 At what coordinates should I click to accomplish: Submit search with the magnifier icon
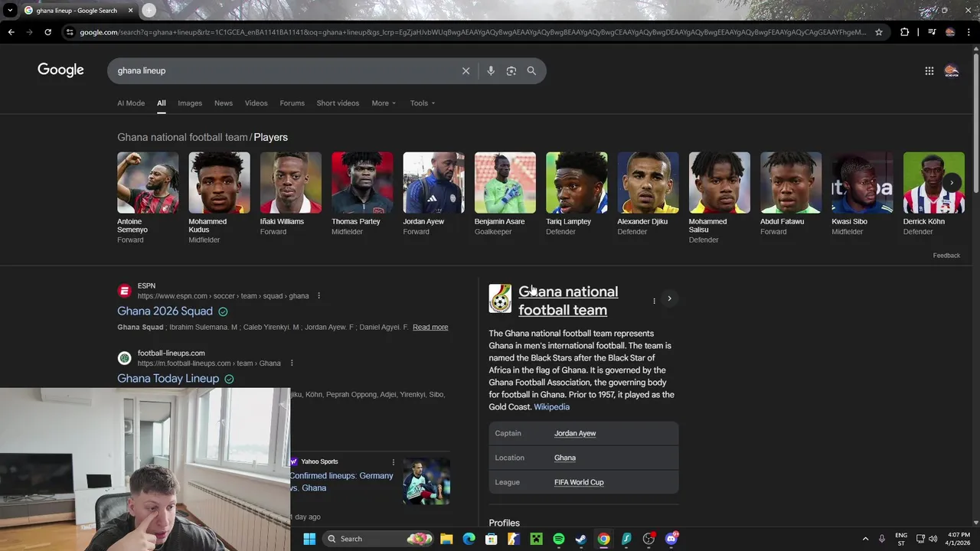click(x=531, y=70)
